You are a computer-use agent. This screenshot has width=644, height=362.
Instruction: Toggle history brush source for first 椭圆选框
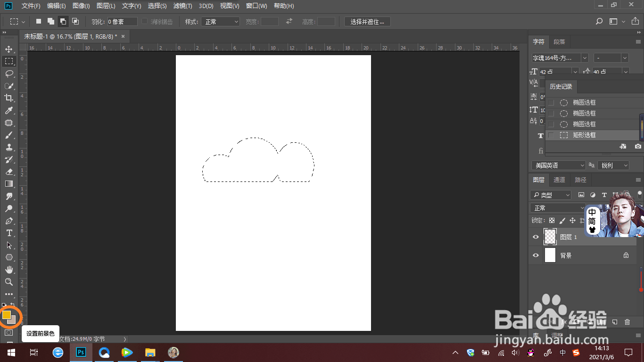pos(551,102)
